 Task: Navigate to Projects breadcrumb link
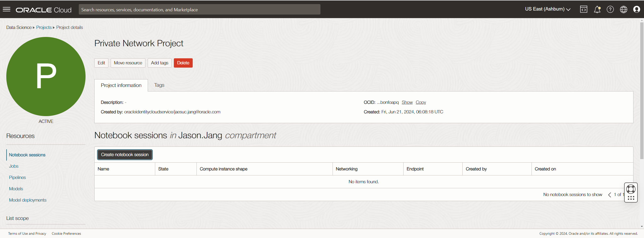click(44, 27)
